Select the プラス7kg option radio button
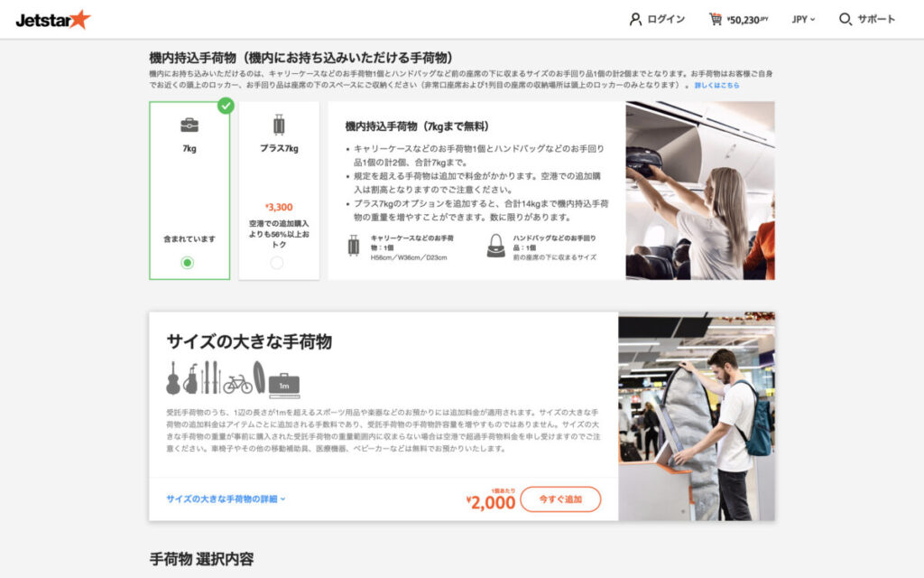The width and height of the screenshot is (924, 578). 276,263
